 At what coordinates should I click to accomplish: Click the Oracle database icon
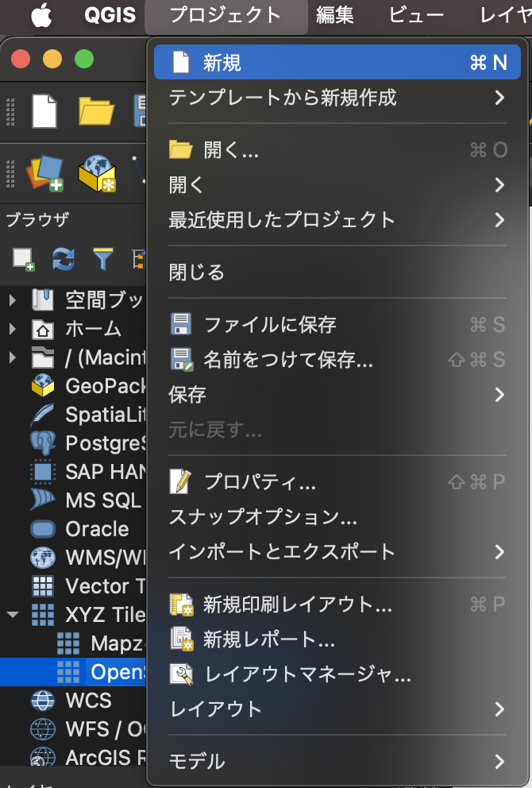tap(43, 529)
